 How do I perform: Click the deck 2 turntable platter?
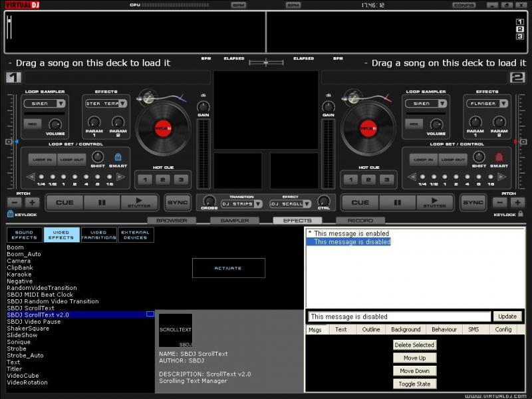point(368,128)
